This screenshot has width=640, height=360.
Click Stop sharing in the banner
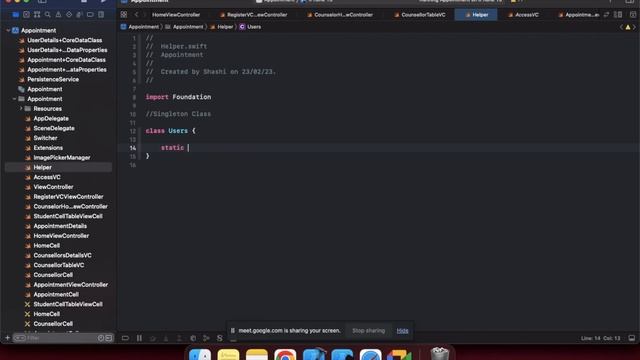369,331
